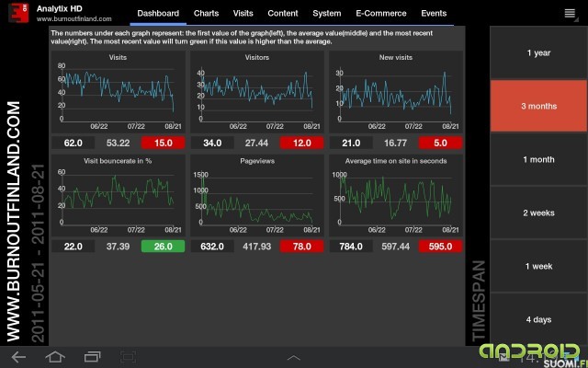Tap the red 15.0 latest visits value
Viewport: 588px width, 368px height.
click(164, 143)
